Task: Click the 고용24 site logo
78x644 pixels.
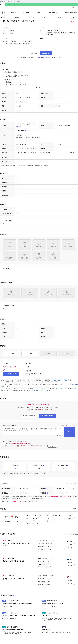Action: pyautogui.click(x=3, y=13)
